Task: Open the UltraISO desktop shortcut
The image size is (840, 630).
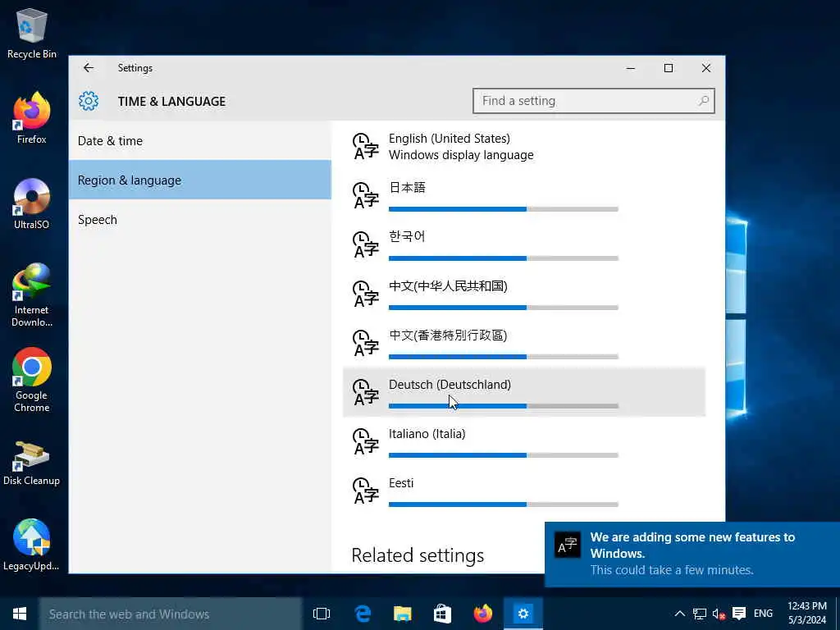Action: point(32,203)
